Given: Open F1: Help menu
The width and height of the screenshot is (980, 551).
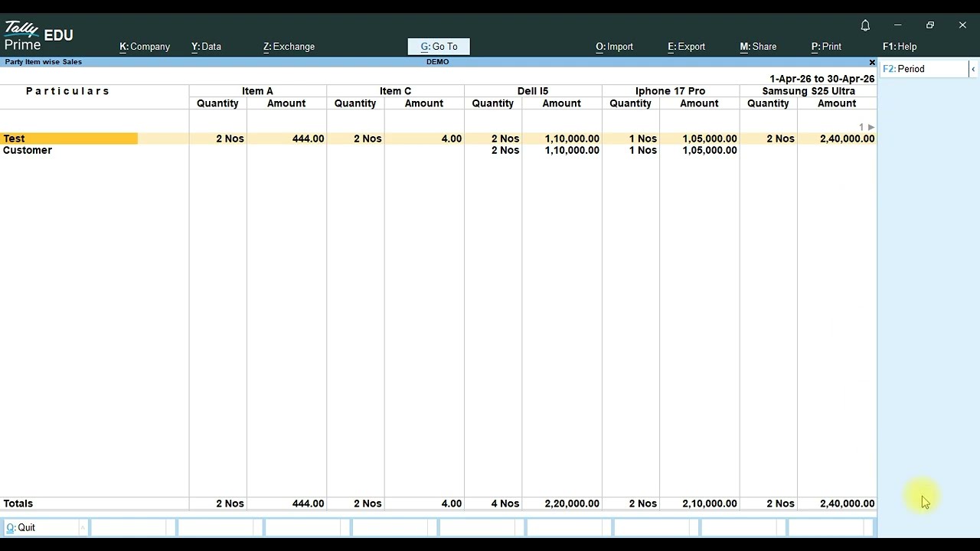Looking at the screenshot, I should pyautogui.click(x=900, y=47).
